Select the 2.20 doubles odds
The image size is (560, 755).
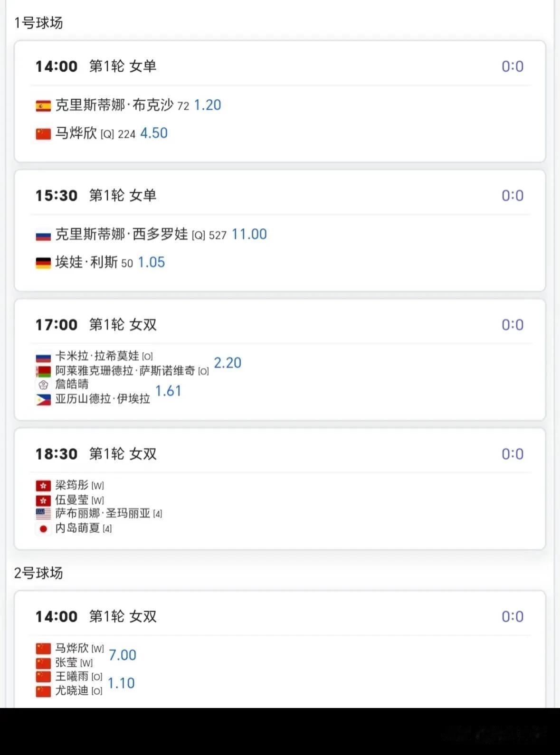pos(228,363)
